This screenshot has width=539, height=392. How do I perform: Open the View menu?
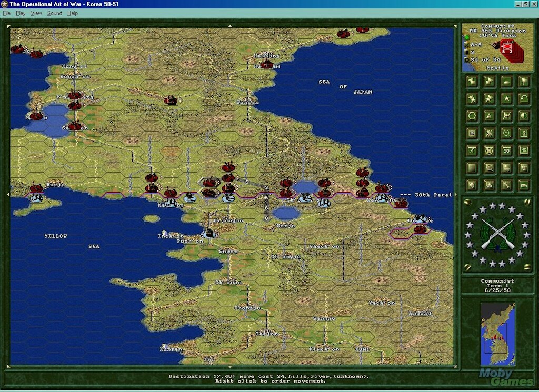36,13
